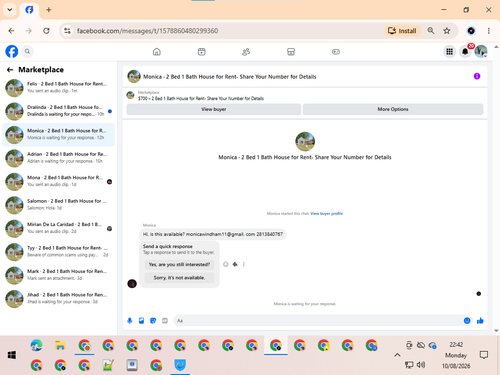This screenshot has height=375, width=500.
Task: Open Mona conversation in the chat list
Action: 58,181
